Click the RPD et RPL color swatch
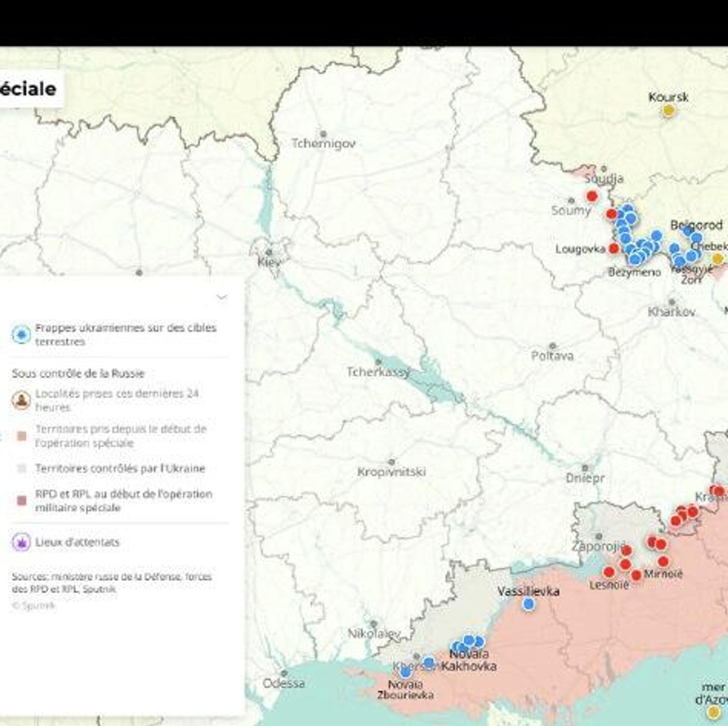Image resolution: width=728 pixels, height=726 pixels. pos(22,501)
